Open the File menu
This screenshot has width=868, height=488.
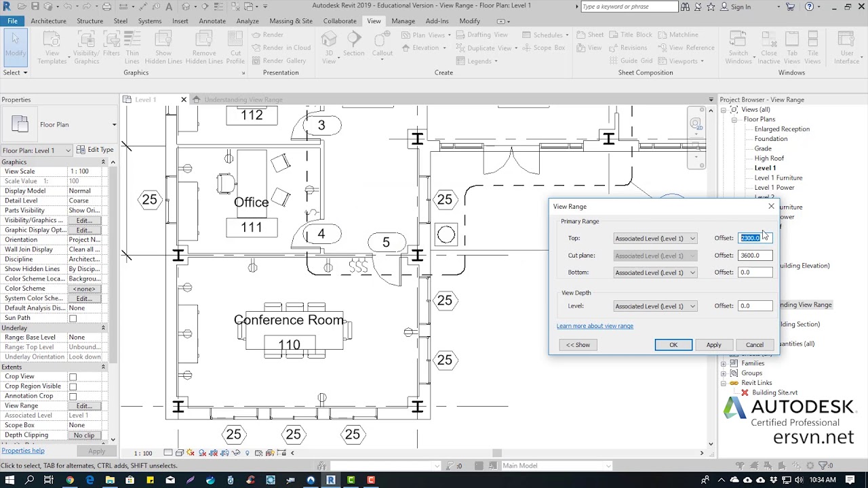pyautogui.click(x=12, y=21)
